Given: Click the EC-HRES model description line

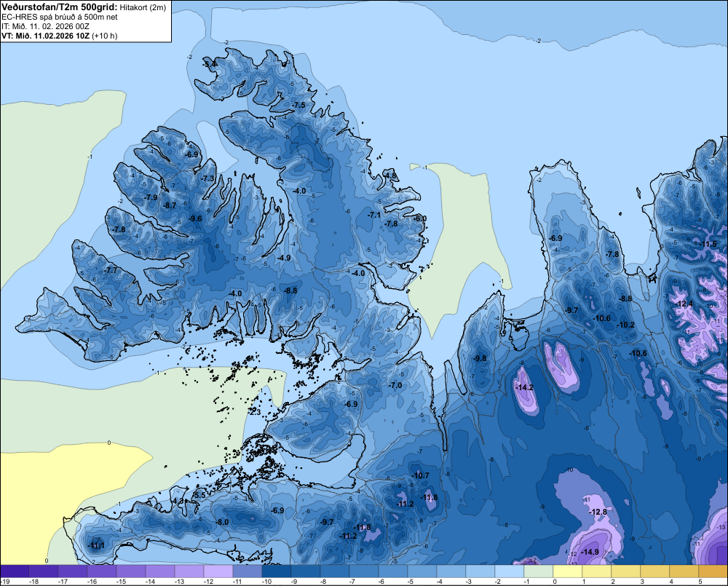Looking at the screenshot, I should (60, 17).
